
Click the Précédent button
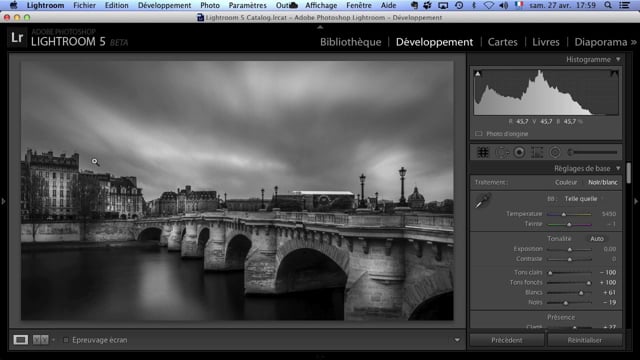point(507,340)
